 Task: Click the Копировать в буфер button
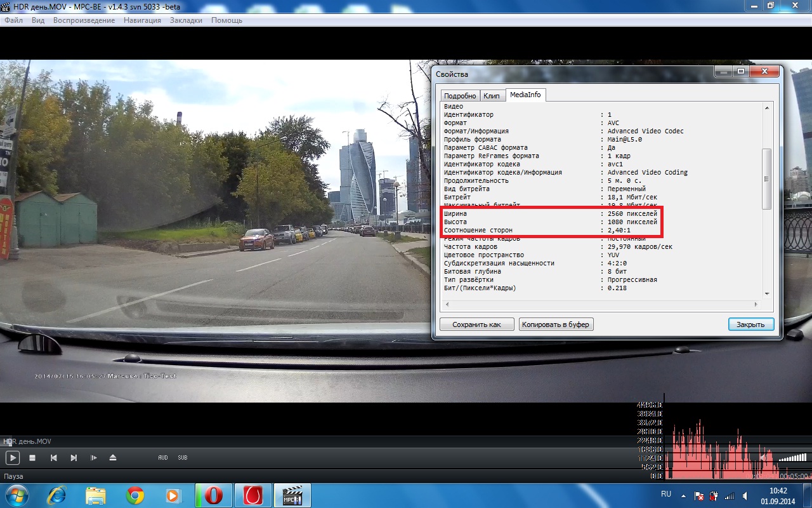click(x=556, y=324)
